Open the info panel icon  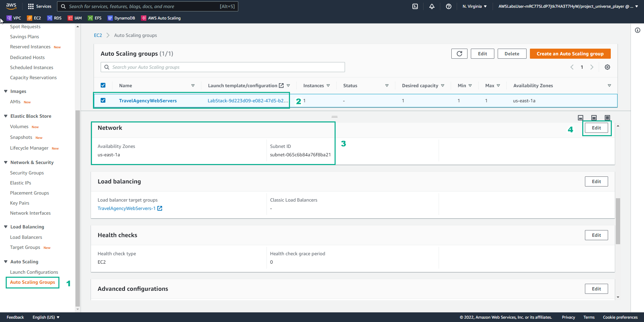638,30
